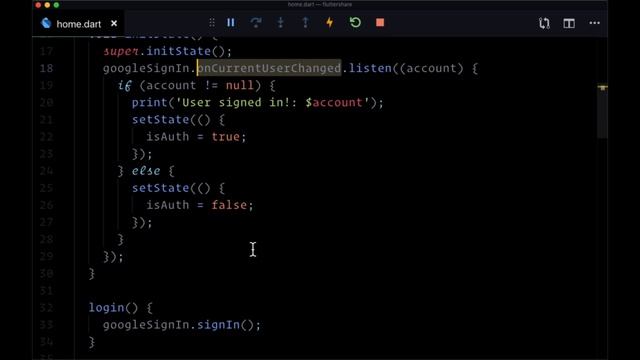Click listen method on line 18
The image size is (640, 360).
(370, 68)
